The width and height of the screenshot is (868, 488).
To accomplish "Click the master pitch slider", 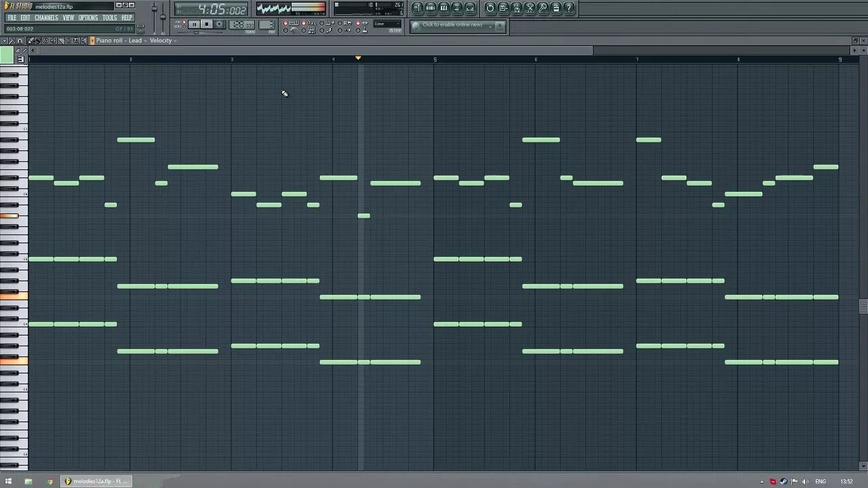I will coord(163,18).
